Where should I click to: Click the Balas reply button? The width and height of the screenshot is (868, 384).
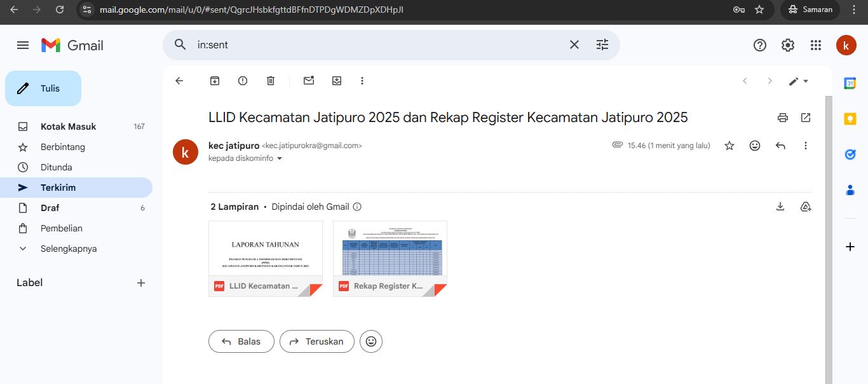pyautogui.click(x=241, y=341)
